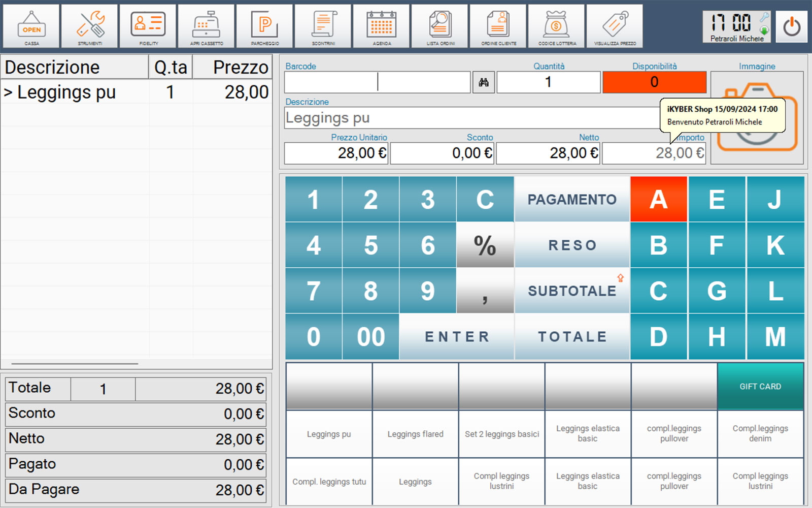This screenshot has height=508, width=812.
Task: Add product Leggings flared
Action: [415, 434]
